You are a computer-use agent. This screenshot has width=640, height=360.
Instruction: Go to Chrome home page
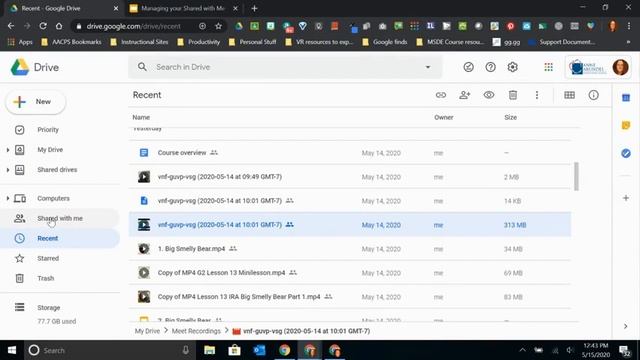[59, 26]
